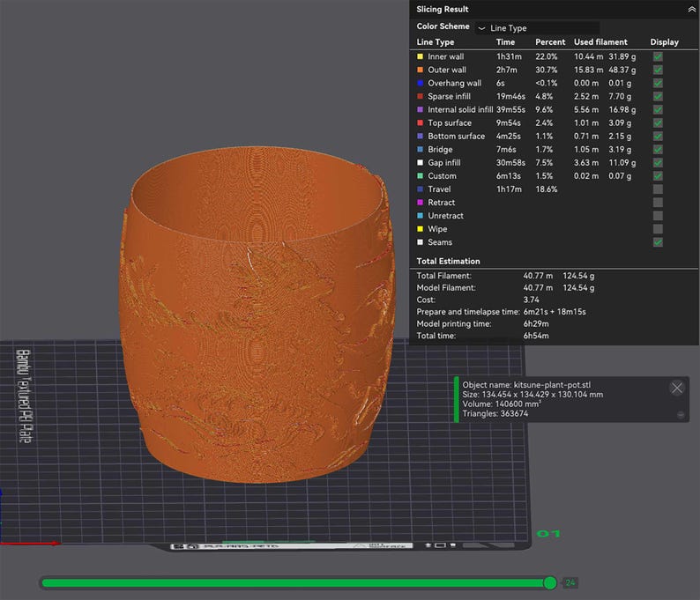Toggle Outer wall display checkbox
Viewport: 700px width, 600px height.
pyautogui.click(x=658, y=70)
